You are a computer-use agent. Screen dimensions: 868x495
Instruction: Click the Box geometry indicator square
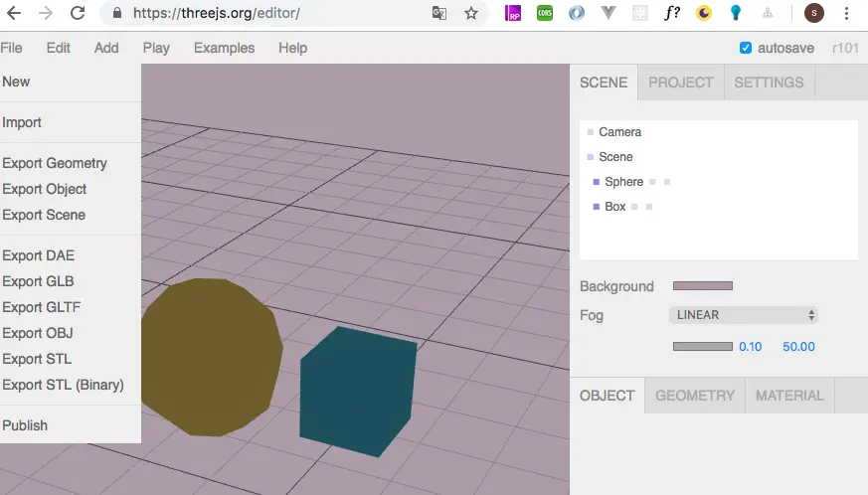(634, 207)
